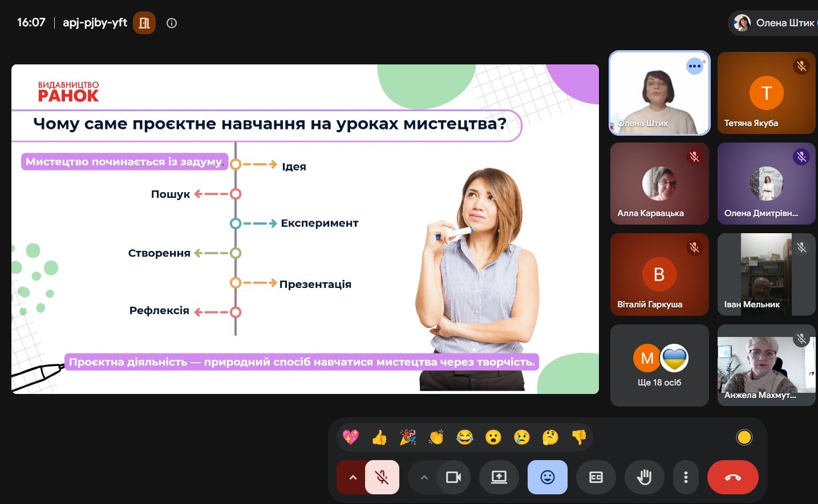Send the thinking face reaction
818x504 pixels.
[x=550, y=437]
